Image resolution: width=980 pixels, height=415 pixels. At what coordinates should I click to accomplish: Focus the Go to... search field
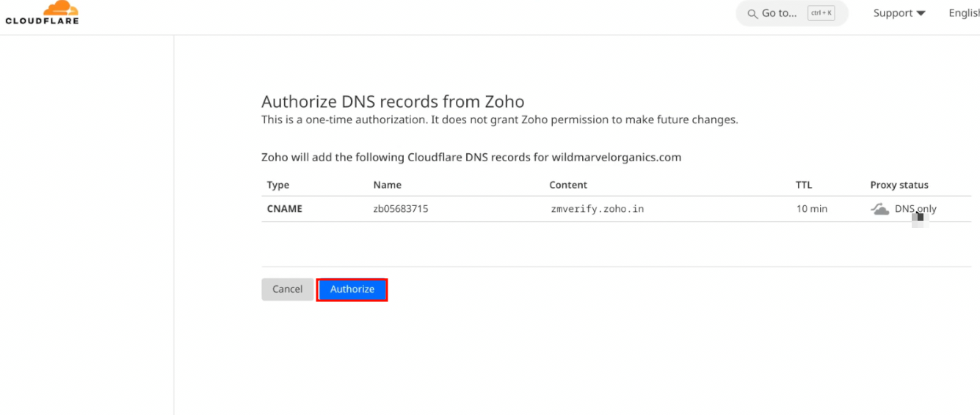click(x=779, y=13)
